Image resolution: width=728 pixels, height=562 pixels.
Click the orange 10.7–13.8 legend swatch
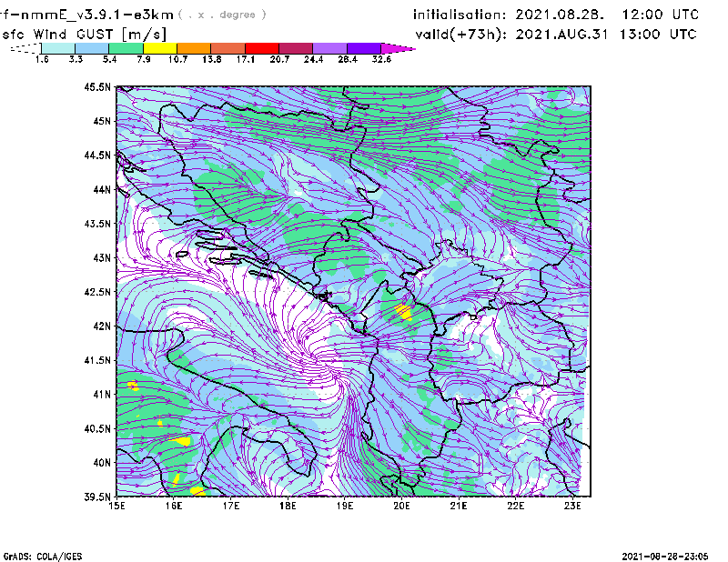click(x=194, y=48)
